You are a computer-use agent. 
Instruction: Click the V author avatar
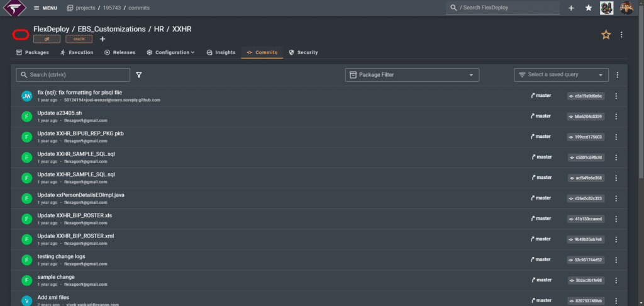click(x=26, y=301)
